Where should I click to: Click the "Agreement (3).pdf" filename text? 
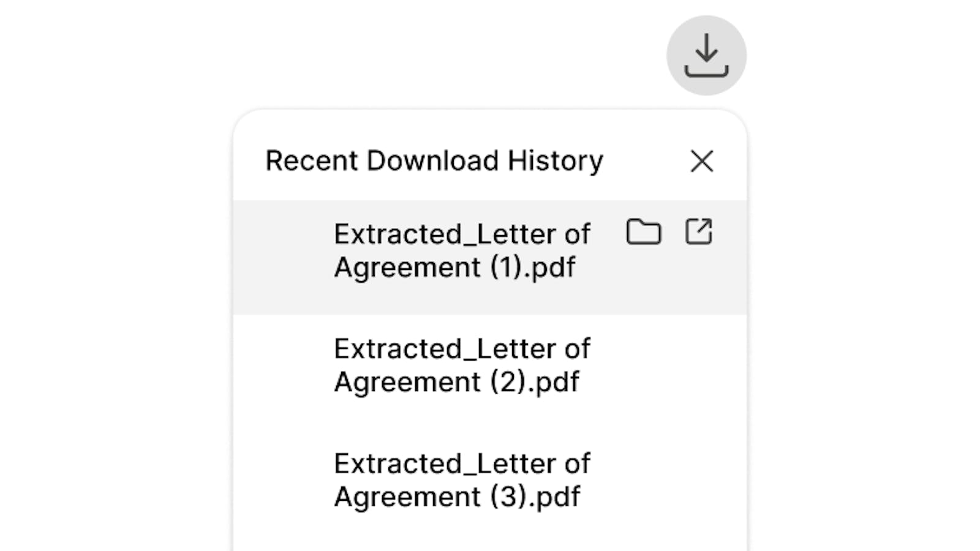point(456,497)
